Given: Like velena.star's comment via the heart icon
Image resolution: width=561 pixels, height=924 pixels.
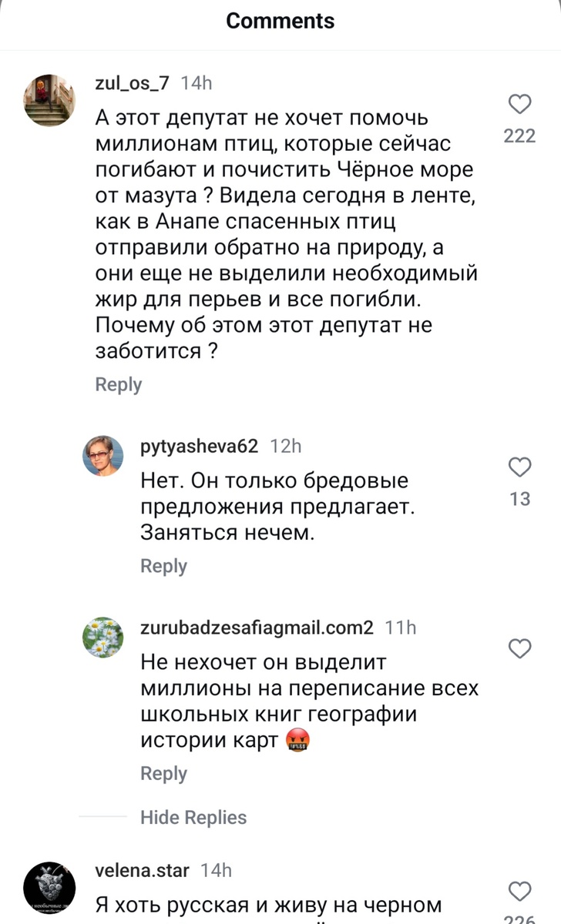Looking at the screenshot, I should (x=519, y=889).
